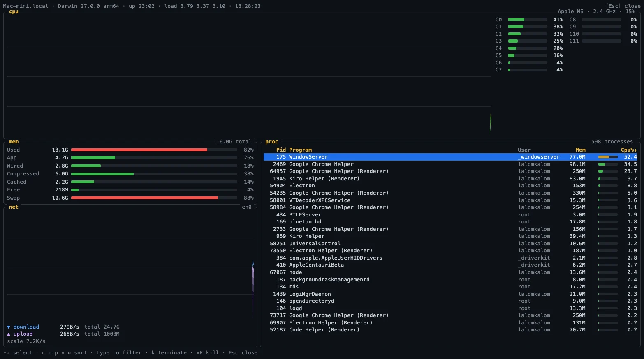This screenshot has width=644, height=359.
Task: Click the k terminate hint in footer
Action: coord(169,353)
